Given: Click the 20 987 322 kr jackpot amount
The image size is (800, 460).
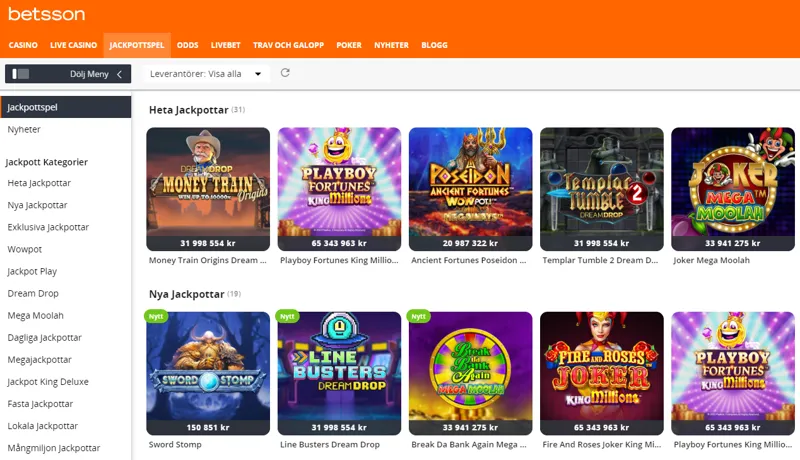Looking at the screenshot, I should (470, 243).
